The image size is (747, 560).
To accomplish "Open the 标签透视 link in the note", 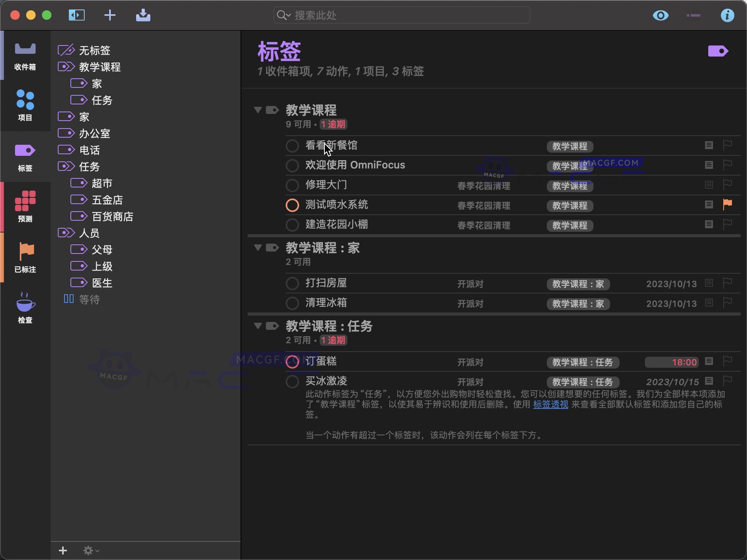I will pos(550,404).
